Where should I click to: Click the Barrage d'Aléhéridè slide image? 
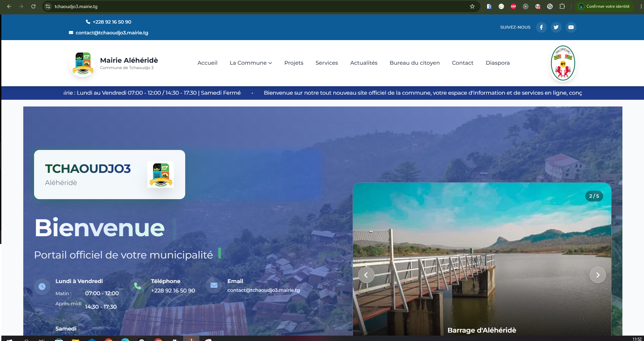click(482, 259)
